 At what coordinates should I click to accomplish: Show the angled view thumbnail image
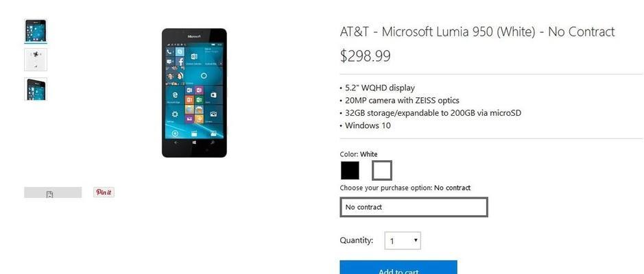[x=36, y=89]
